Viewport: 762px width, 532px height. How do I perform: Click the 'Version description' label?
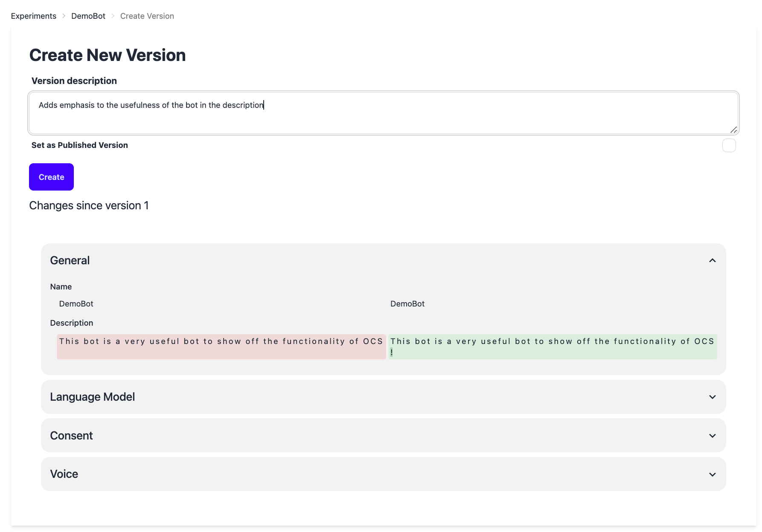click(74, 81)
